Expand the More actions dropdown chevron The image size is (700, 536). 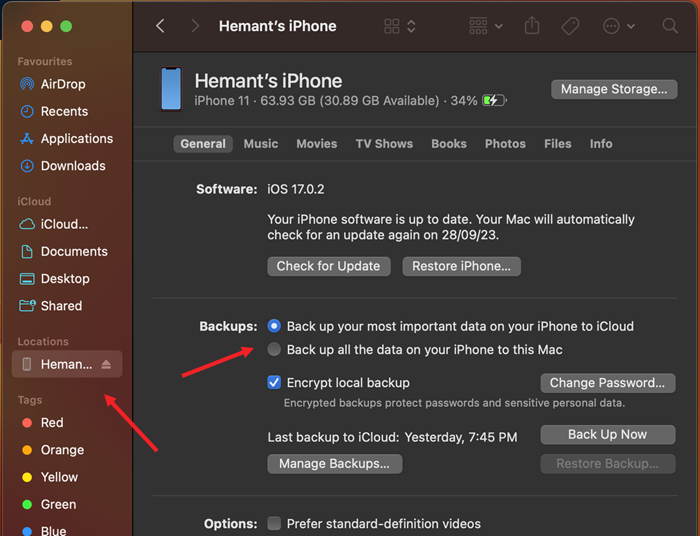pyautogui.click(x=631, y=26)
